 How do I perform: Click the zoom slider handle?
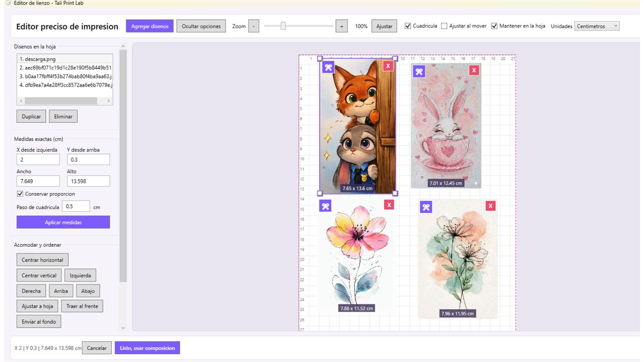coord(283,26)
